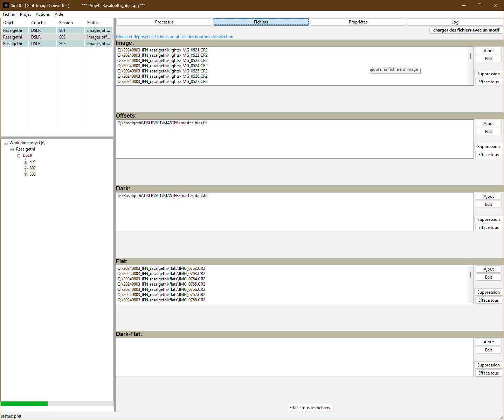This screenshot has width=504, height=420.
Task: Click Ajout in the Flat section
Action: pos(489,269)
